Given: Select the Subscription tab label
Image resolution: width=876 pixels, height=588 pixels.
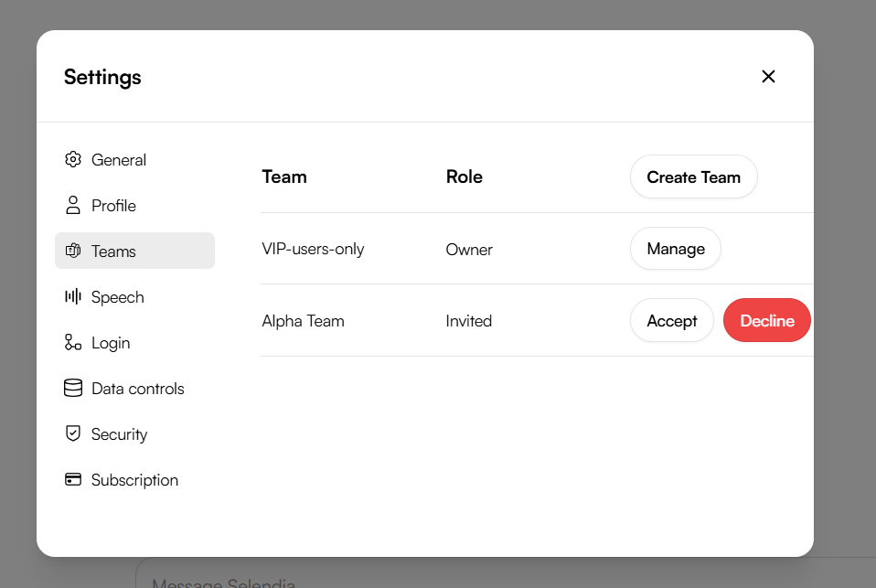Looking at the screenshot, I should click(x=134, y=480).
